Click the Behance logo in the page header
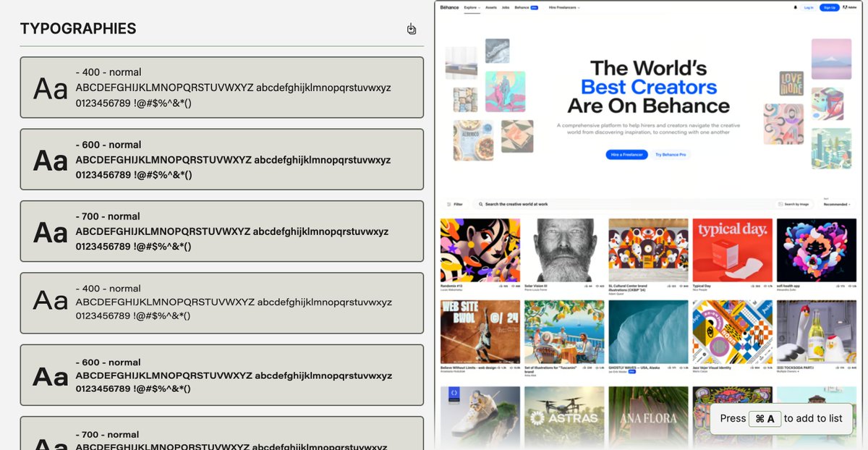Viewport: 868px width, 450px height. click(450, 7)
